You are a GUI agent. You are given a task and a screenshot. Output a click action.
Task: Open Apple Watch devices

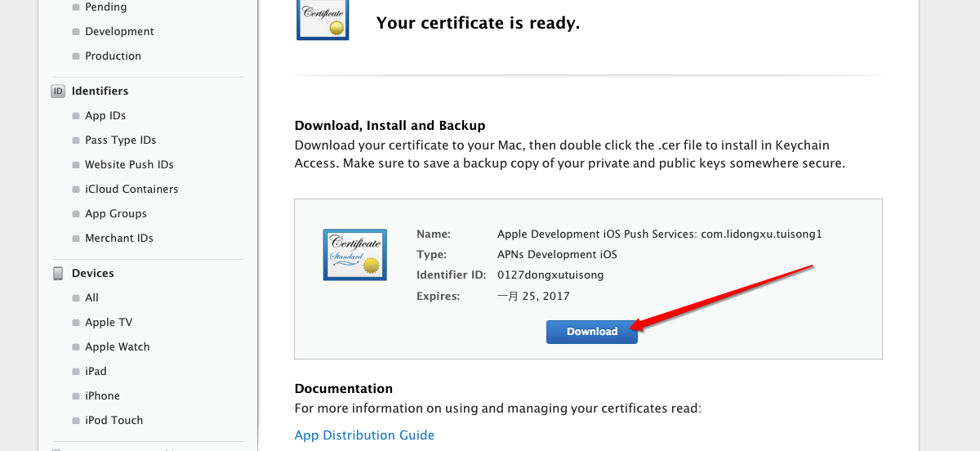118,346
